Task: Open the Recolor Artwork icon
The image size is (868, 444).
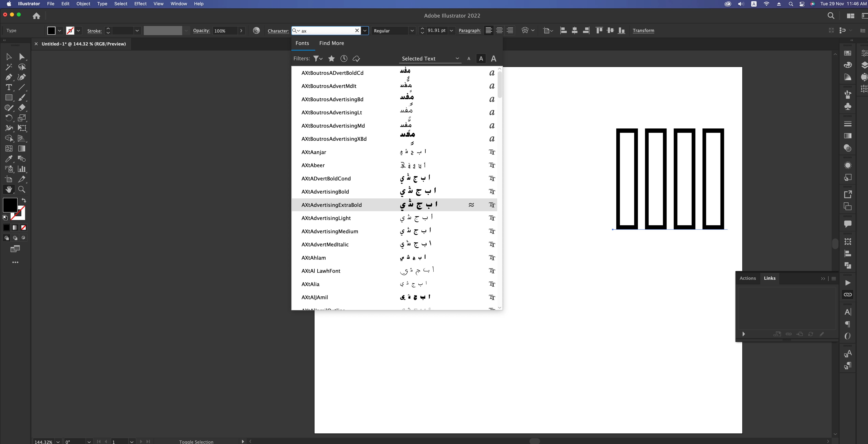Action: [x=256, y=31]
